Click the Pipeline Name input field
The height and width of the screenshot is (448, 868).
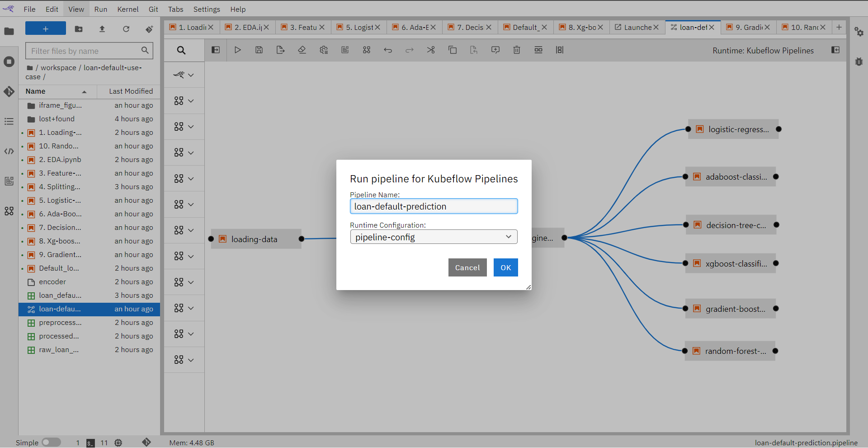click(x=434, y=206)
